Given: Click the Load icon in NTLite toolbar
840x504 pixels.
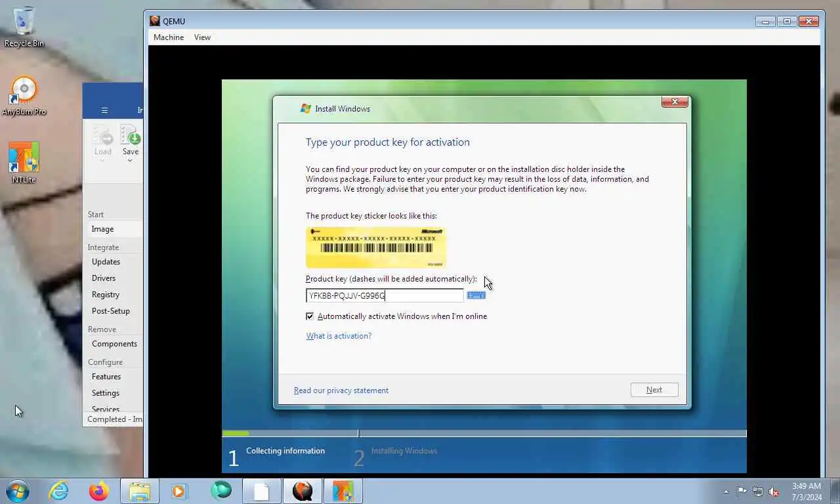Looking at the screenshot, I should [102, 135].
